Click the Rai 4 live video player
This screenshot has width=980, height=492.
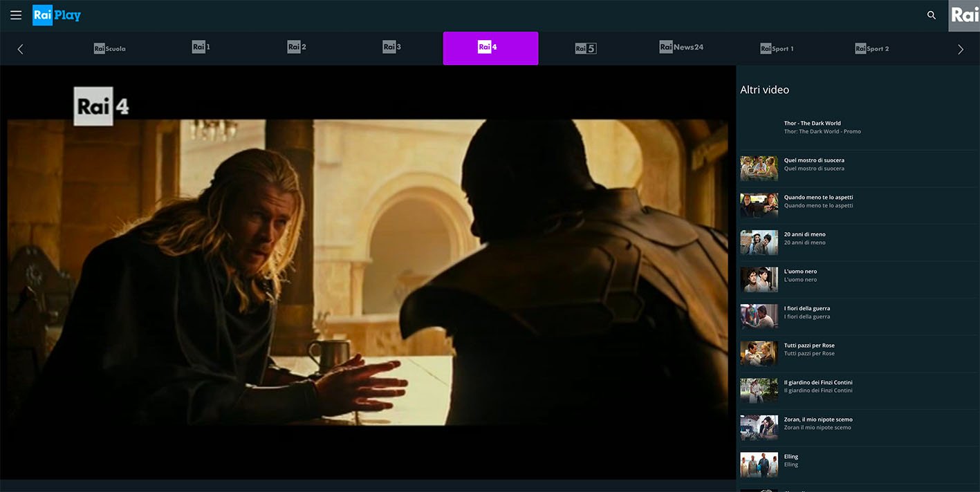(368, 272)
